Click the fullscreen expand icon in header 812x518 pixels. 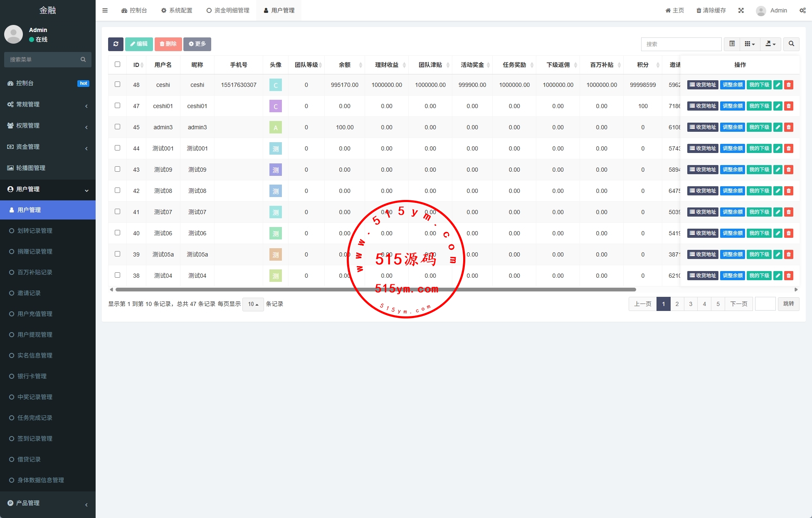[x=741, y=10]
